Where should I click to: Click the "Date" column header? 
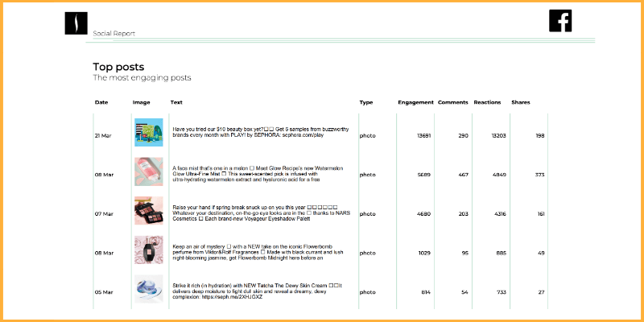pyautogui.click(x=101, y=102)
